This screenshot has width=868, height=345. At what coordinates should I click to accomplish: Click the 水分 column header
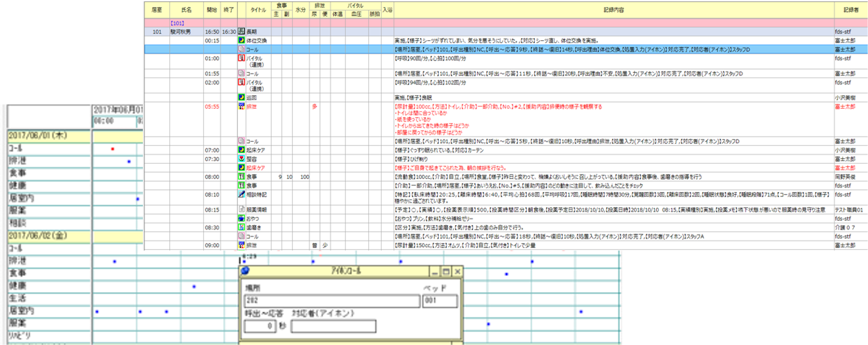click(300, 10)
